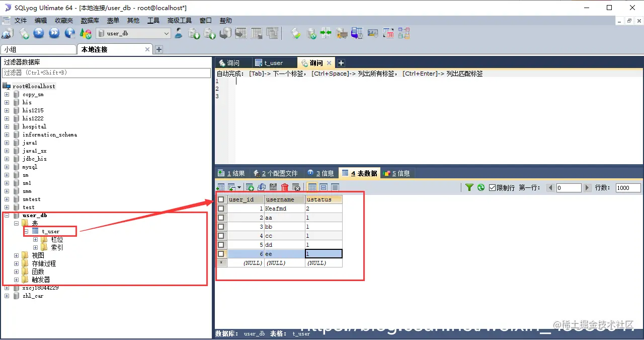
Task: Switch to the 3 信息 tab
Action: pos(320,173)
